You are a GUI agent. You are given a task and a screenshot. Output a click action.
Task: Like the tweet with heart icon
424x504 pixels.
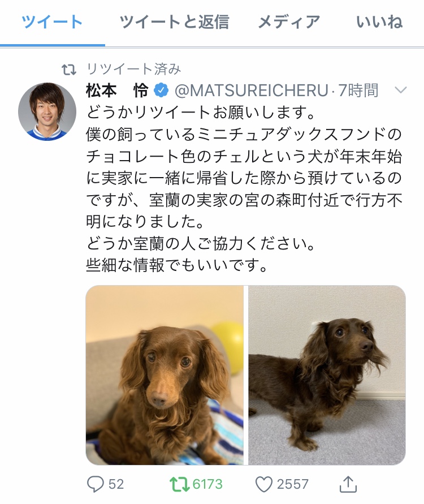tap(263, 484)
